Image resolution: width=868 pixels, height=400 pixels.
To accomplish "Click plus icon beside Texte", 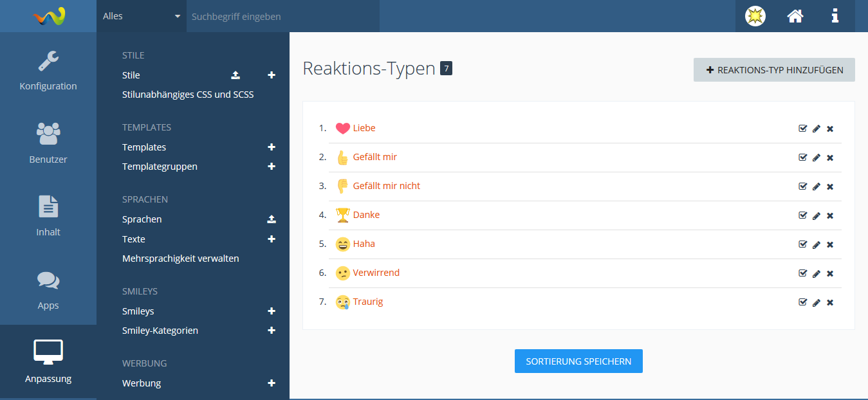I will pos(272,239).
